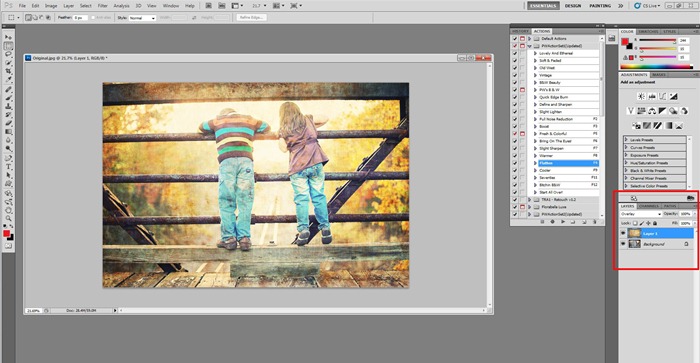The image size is (700, 363).
Task: Switch to the Design workspace
Action: tap(573, 6)
